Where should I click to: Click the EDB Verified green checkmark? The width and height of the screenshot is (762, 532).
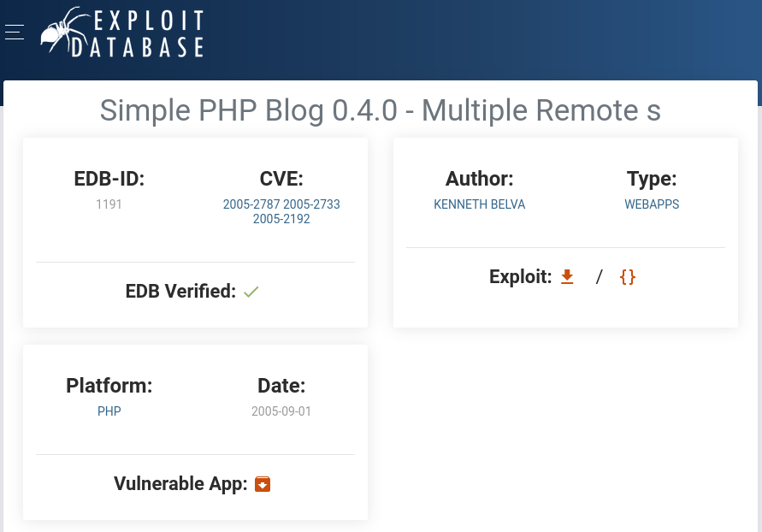(251, 292)
